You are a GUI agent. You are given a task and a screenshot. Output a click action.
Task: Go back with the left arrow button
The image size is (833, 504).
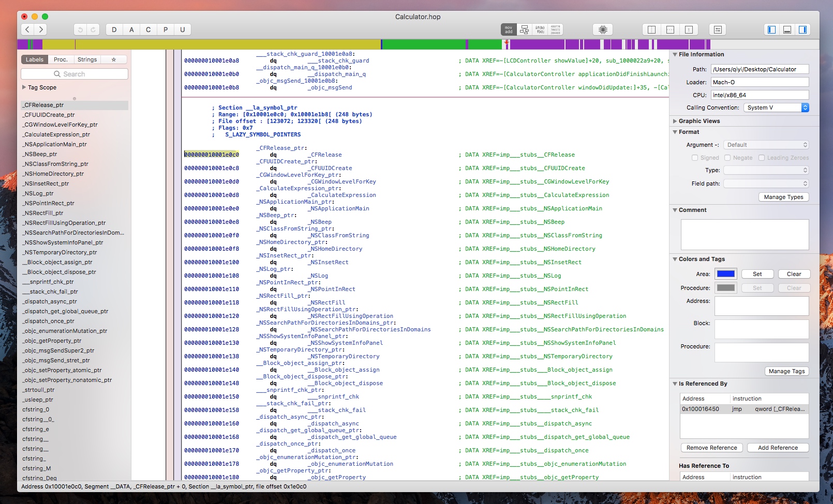[x=28, y=29]
